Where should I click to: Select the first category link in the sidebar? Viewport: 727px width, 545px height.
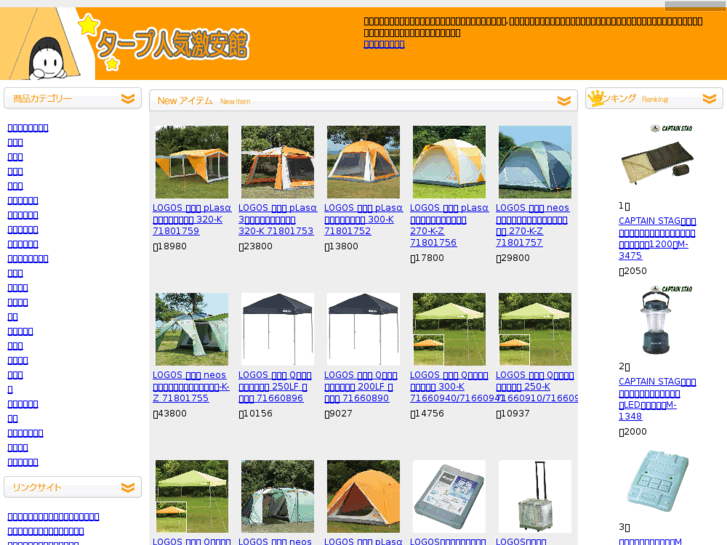pyautogui.click(x=28, y=128)
